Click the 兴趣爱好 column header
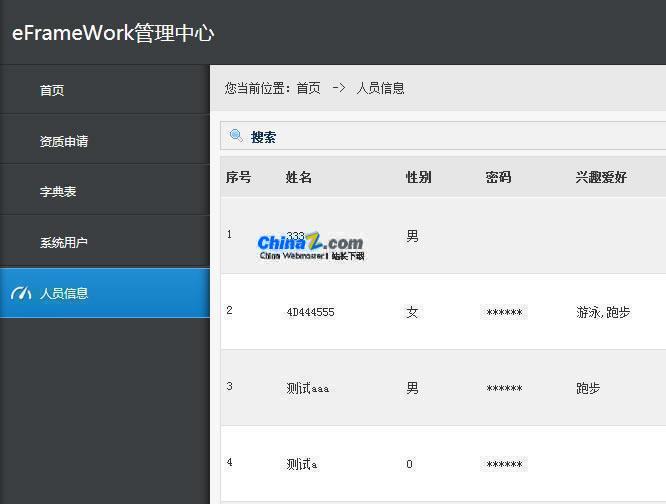 (x=601, y=177)
